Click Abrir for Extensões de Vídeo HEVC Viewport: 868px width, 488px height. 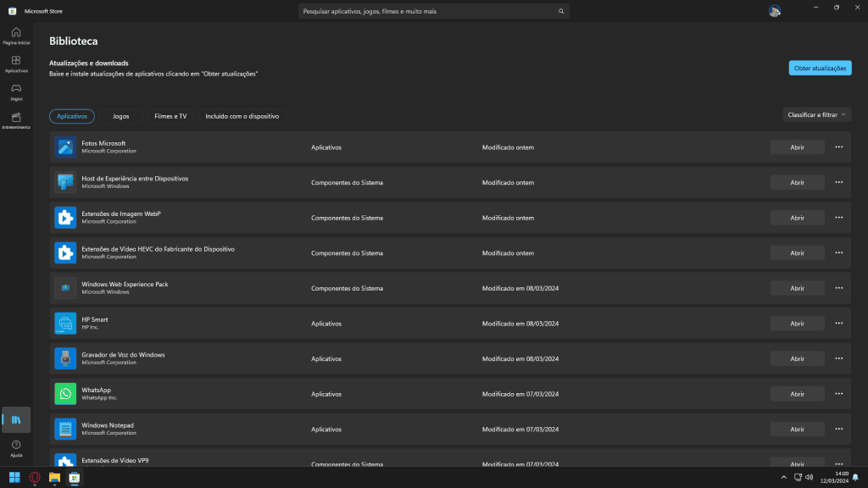(x=797, y=252)
